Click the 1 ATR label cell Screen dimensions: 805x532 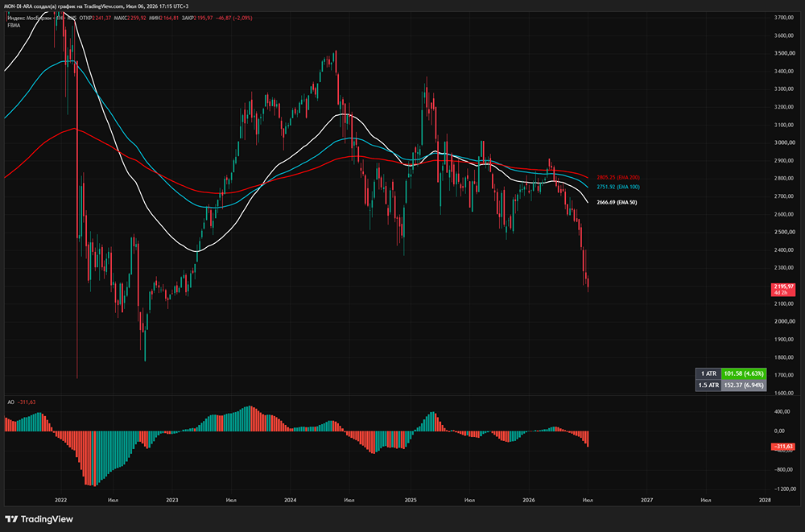708,373
